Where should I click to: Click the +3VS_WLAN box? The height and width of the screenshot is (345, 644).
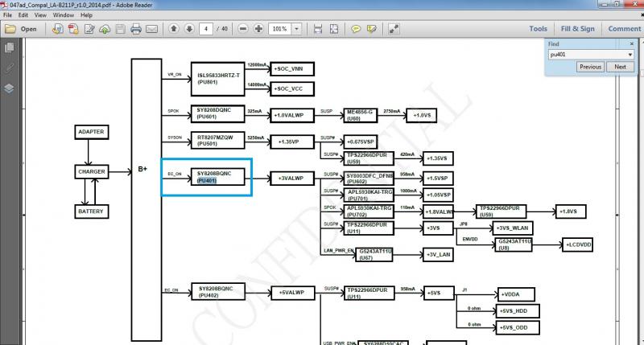(x=513, y=228)
